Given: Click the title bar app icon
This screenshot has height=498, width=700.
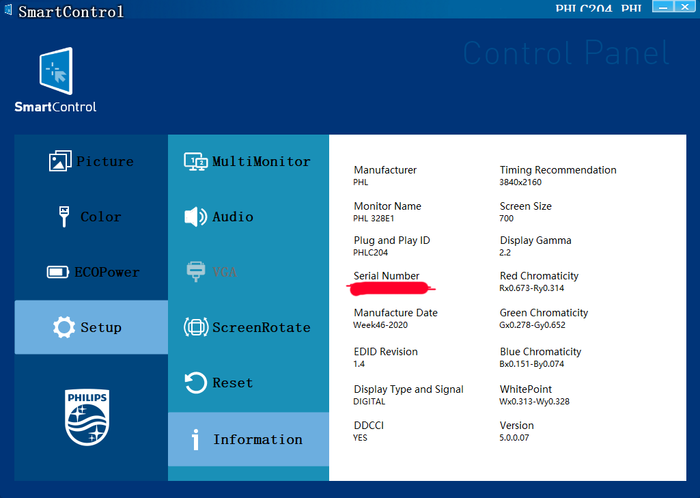Looking at the screenshot, I should 8,10.
